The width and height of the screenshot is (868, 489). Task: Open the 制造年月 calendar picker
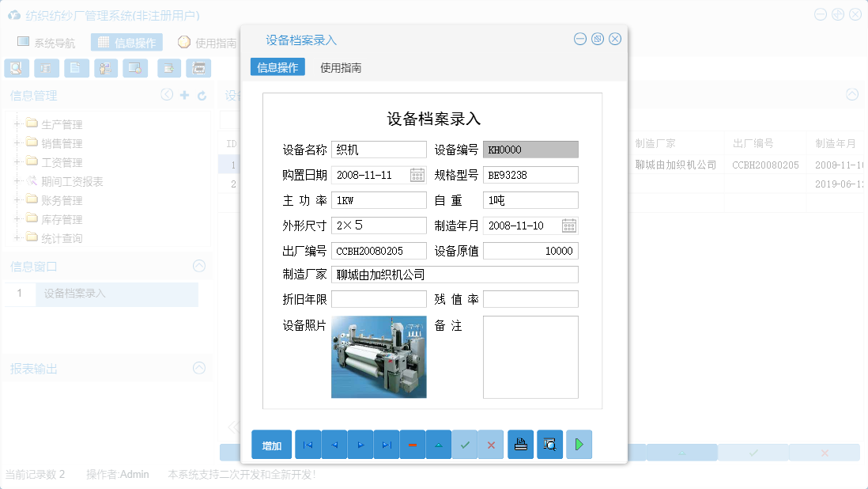click(568, 225)
